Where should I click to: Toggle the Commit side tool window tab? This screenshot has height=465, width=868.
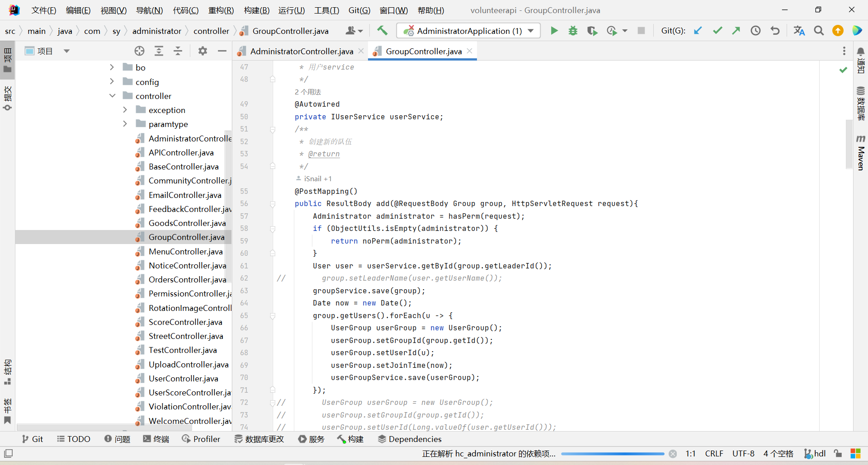click(x=8, y=98)
